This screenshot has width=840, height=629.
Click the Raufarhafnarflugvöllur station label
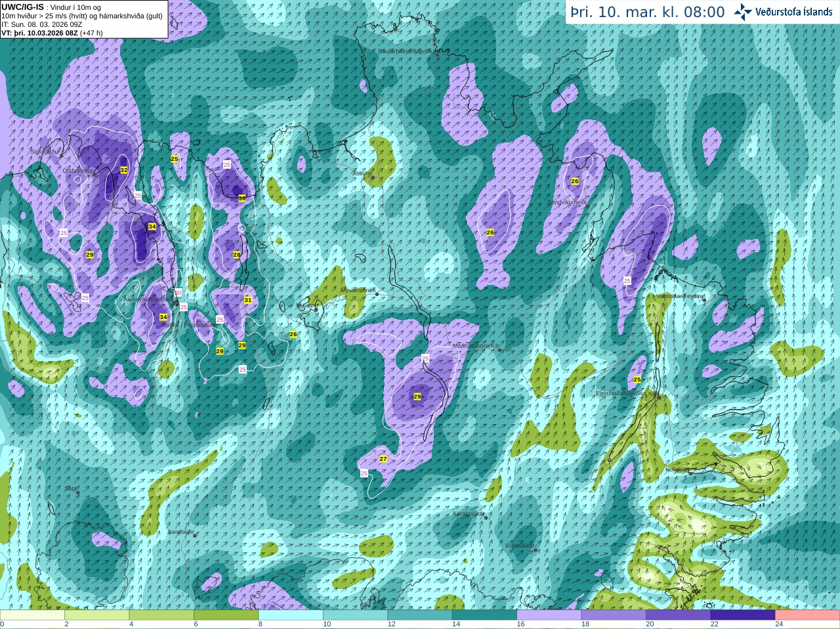click(x=408, y=51)
